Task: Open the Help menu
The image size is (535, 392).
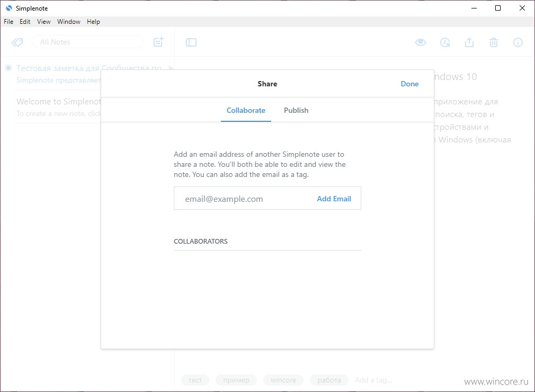Action: tap(93, 22)
